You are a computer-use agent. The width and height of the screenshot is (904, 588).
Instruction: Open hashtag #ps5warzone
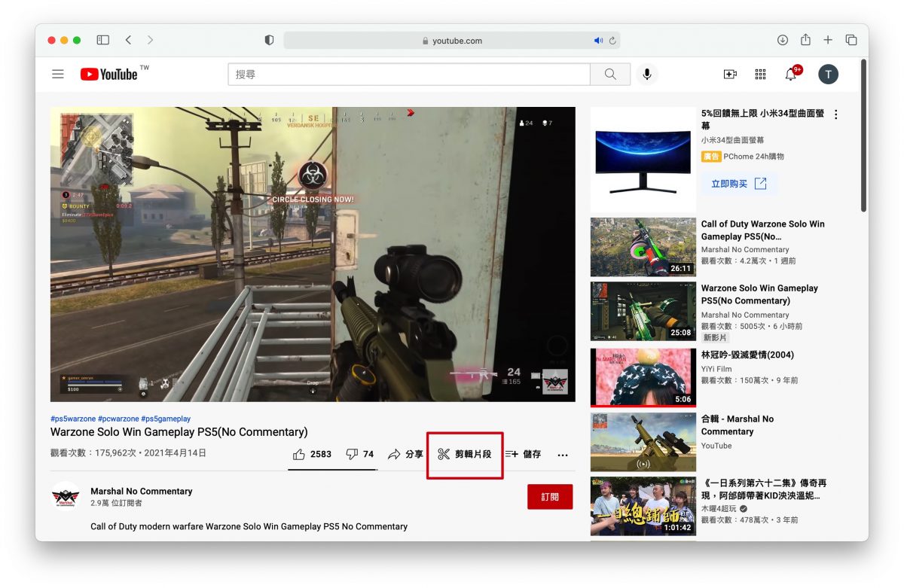(73, 419)
